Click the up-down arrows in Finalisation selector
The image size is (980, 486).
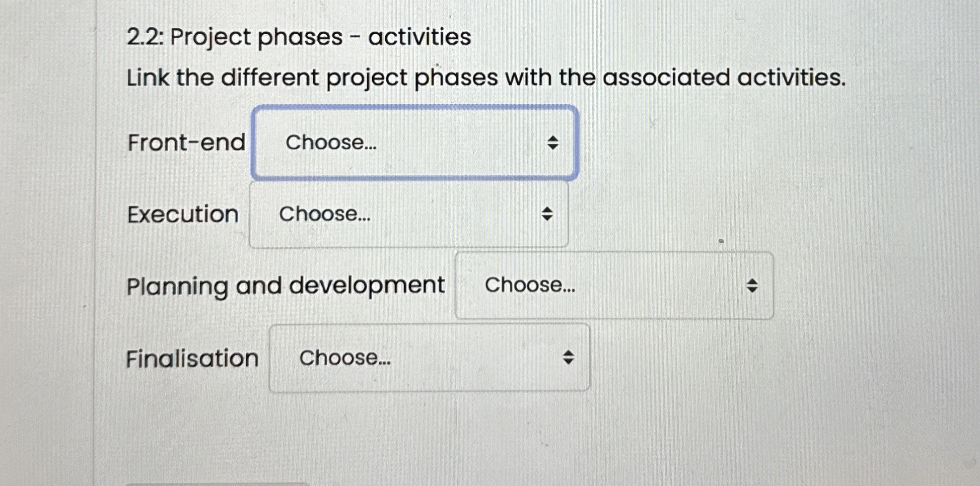[568, 358]
